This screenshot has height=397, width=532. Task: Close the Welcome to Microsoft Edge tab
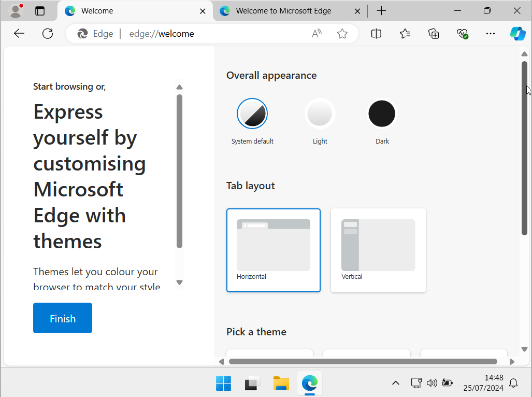click(357, 11)
